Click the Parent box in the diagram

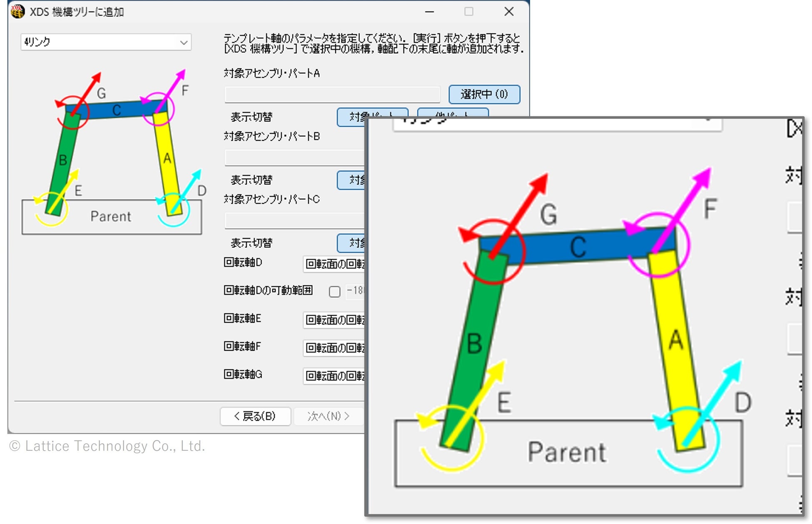pos(111,217)
